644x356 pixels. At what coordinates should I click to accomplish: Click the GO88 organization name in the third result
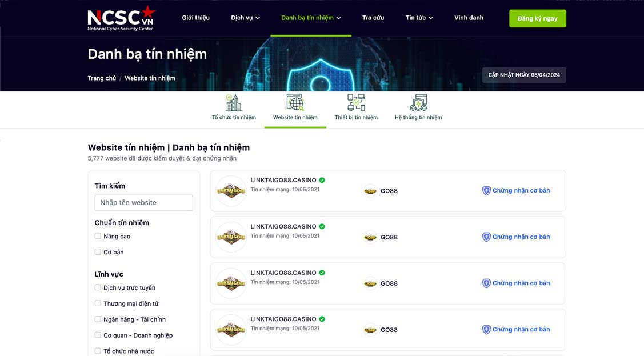pos(389,284)
